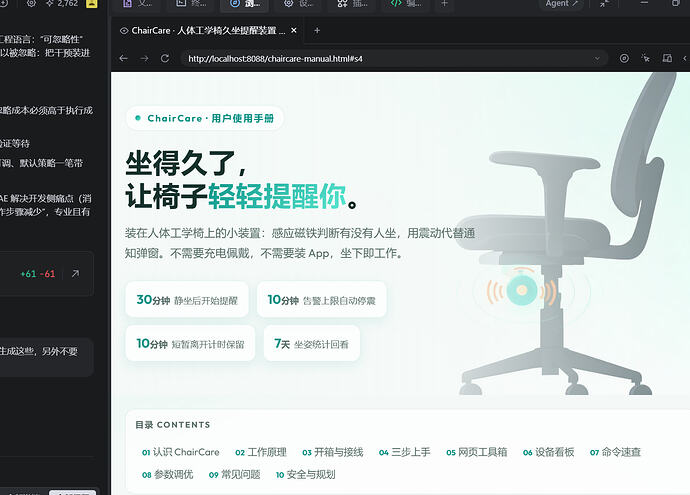Switch to the plugins grid tab in top bar
The image size is (690, 495).
[352, 4]
